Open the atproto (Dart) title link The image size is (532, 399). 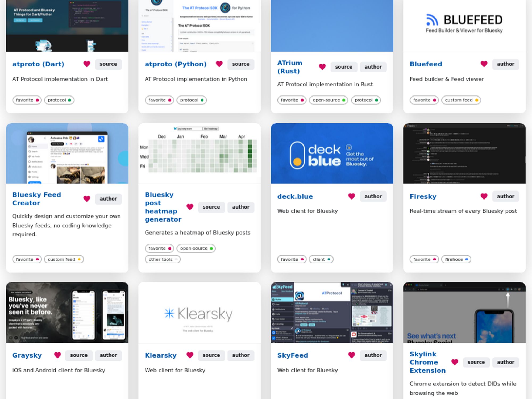pyautogui.click(x=38, y=64)
